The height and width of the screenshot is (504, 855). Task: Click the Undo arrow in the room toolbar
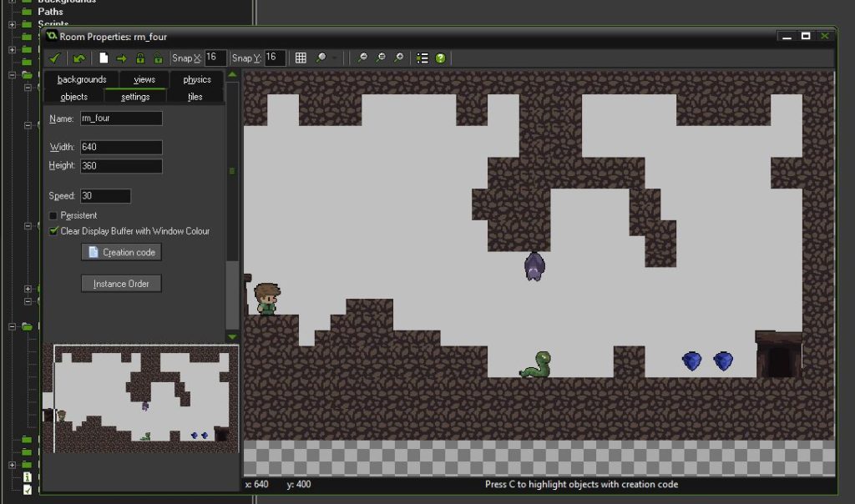click(x=77, y=58)
